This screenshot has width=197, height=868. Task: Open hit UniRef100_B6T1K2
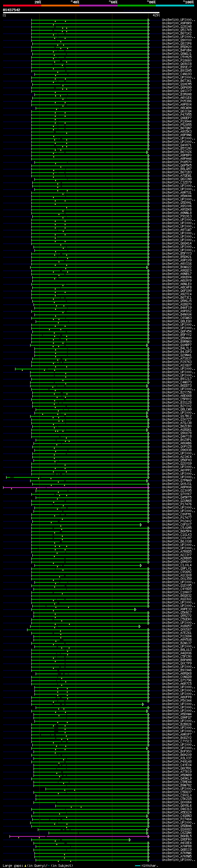click(177, 33)
